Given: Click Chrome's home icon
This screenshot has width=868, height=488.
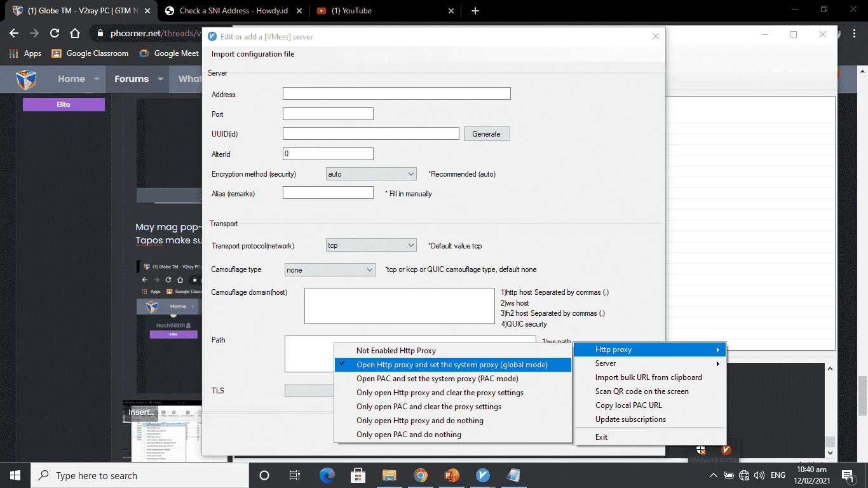Looking at the screenshot, I should point(75,33).
